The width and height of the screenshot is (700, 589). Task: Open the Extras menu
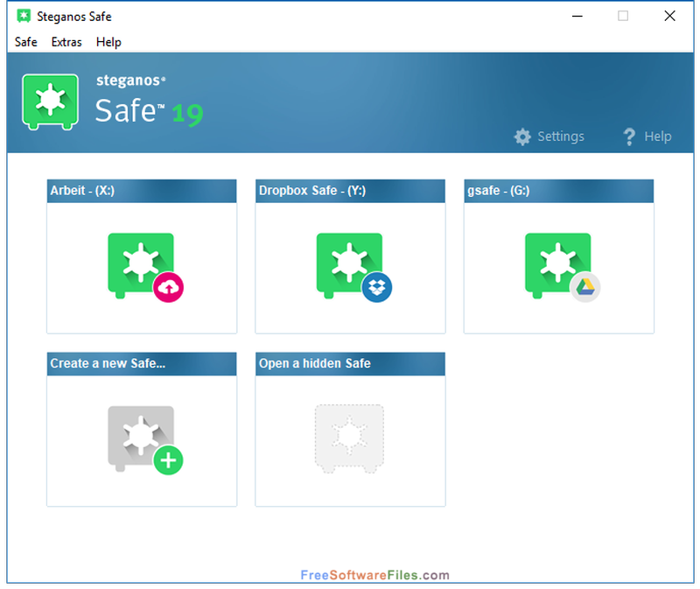tap(66, 42)
